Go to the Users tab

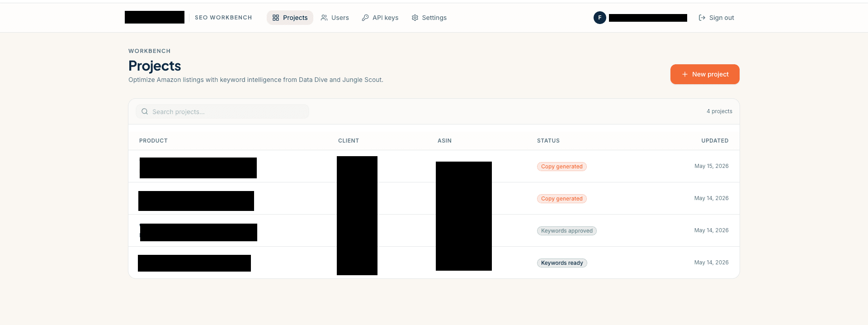click(335, 18)
